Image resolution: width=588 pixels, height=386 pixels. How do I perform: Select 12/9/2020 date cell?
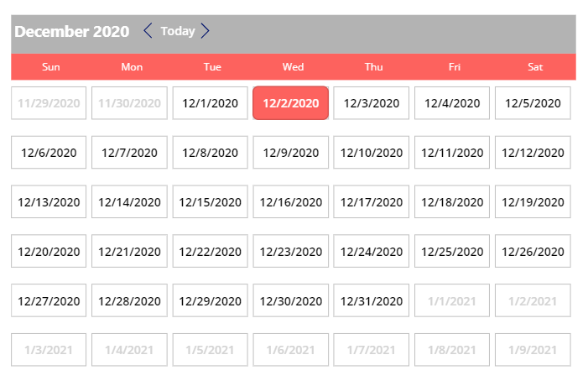[x=290, y=153]
